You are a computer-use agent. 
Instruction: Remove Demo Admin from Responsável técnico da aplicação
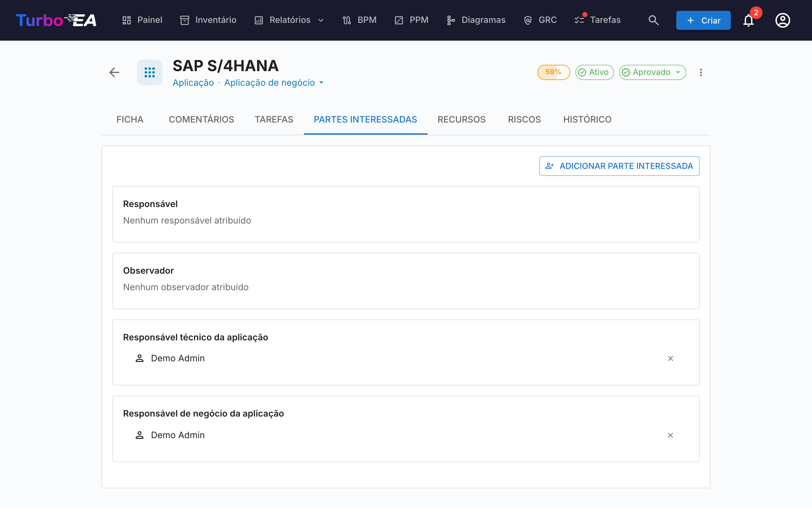tap(671, 358)
